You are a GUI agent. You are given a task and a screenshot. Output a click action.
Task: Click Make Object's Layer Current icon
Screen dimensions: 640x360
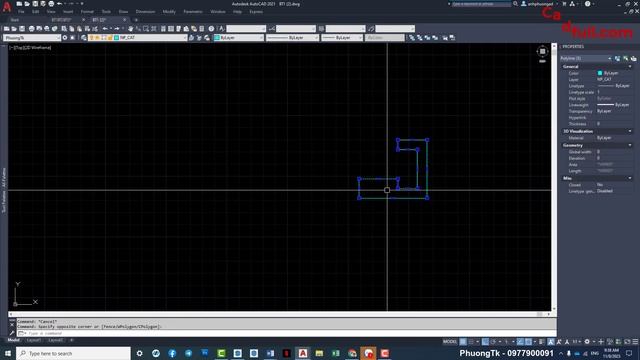pyautogui.click(x=191, y=38)
